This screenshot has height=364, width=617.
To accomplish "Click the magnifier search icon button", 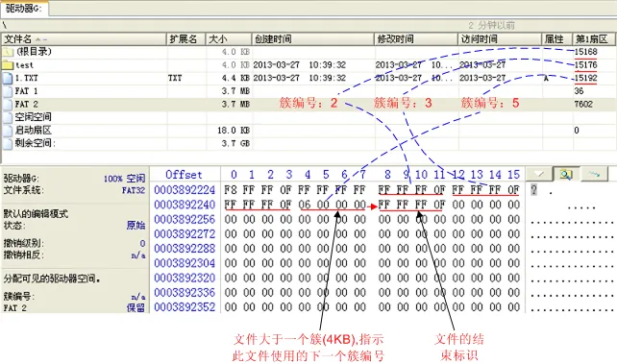I will pos(566,174).
